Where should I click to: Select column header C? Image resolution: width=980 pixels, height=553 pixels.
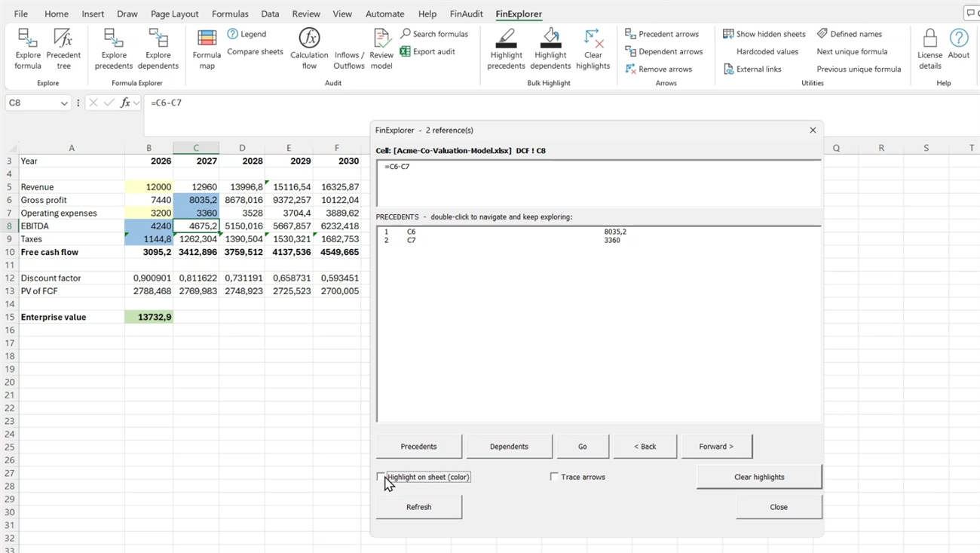pyautogui.click(x=196, y=148)
